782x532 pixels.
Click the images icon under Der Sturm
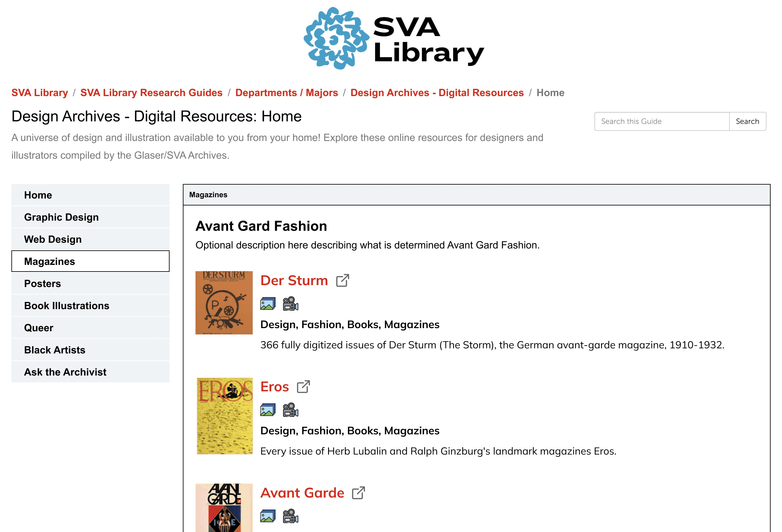click(x=268, y=304)
